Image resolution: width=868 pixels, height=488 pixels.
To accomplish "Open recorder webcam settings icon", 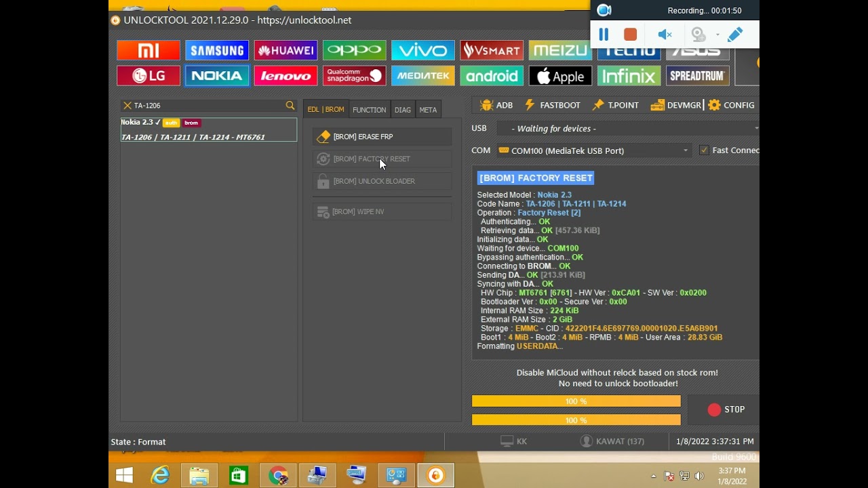I will coord(699,35).
